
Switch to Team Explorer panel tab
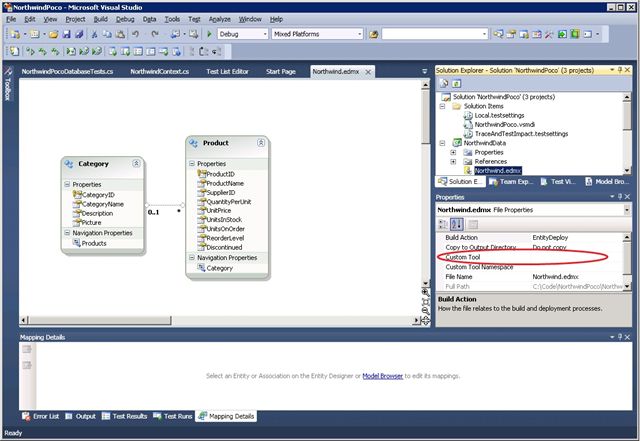[512, 182]
